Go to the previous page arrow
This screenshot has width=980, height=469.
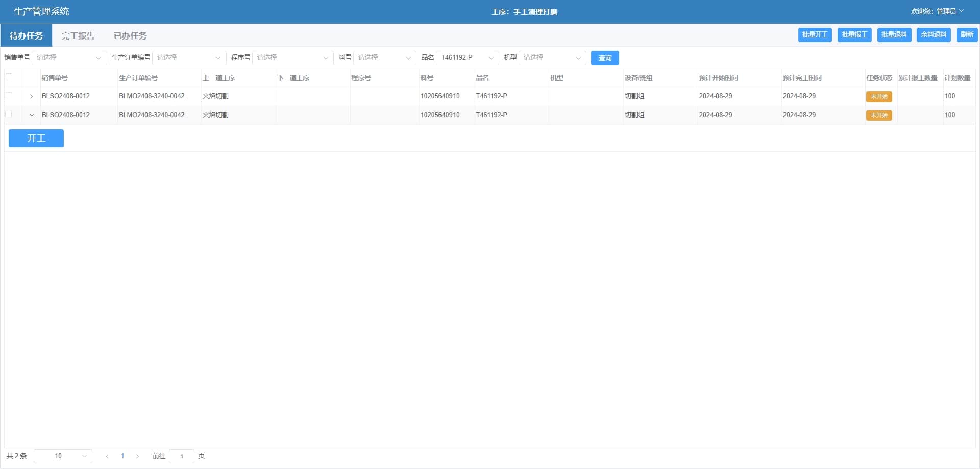coord(107,456)
